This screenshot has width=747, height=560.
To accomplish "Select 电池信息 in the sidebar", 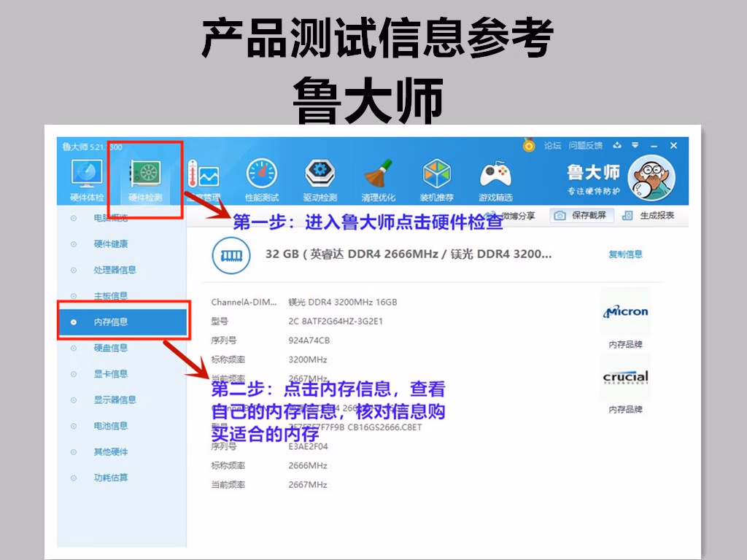I will click(111, 426).
